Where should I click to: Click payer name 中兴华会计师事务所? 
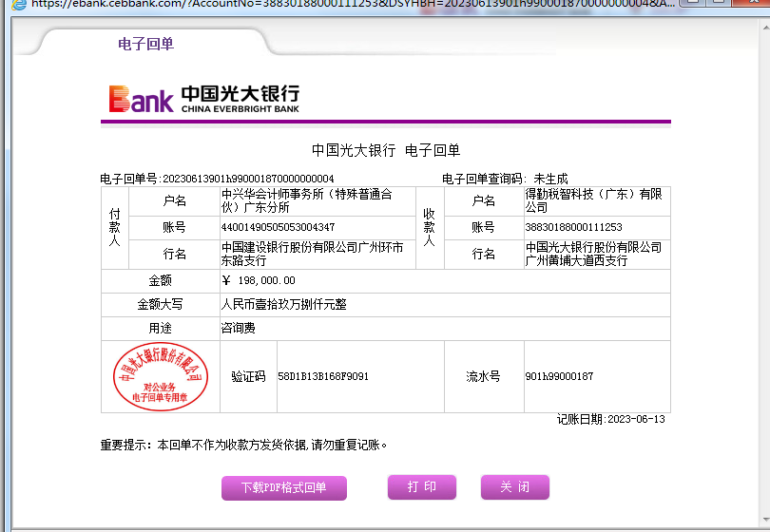coord(307,200)
